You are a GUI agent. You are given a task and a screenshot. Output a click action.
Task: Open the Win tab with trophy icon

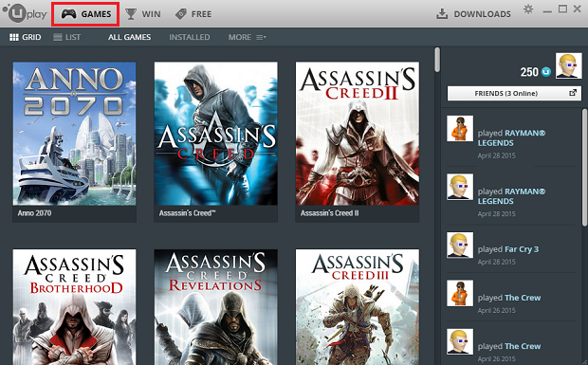(x=143, y=14)
